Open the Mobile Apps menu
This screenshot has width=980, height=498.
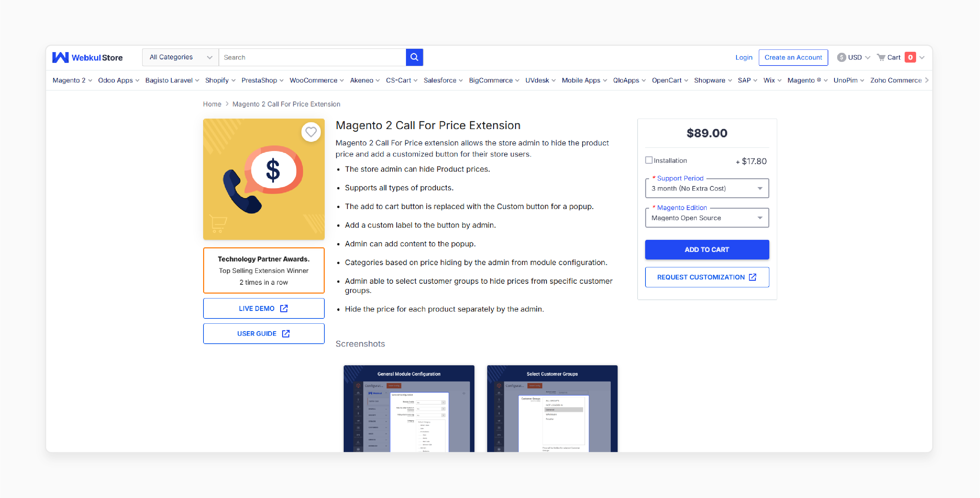584,80
